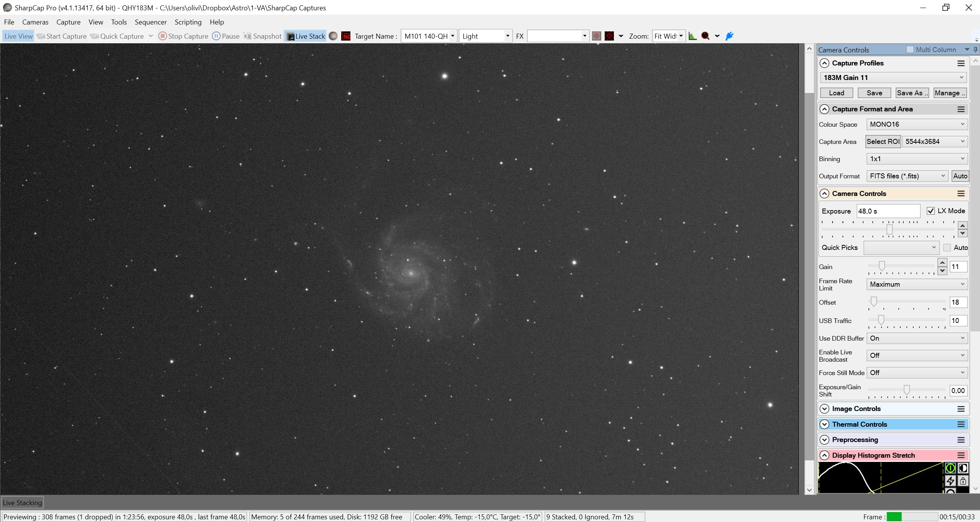This screenshot has height=522, width=980.
Task: Open the planetary stacking tool (planet icon)
Action: coord(333,36)
